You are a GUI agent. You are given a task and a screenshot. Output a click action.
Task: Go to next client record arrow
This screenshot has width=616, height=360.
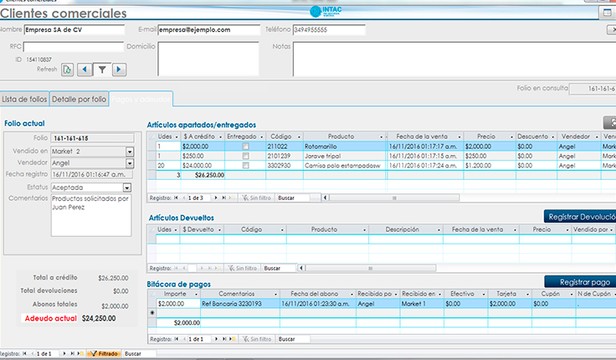click(119, 70)
